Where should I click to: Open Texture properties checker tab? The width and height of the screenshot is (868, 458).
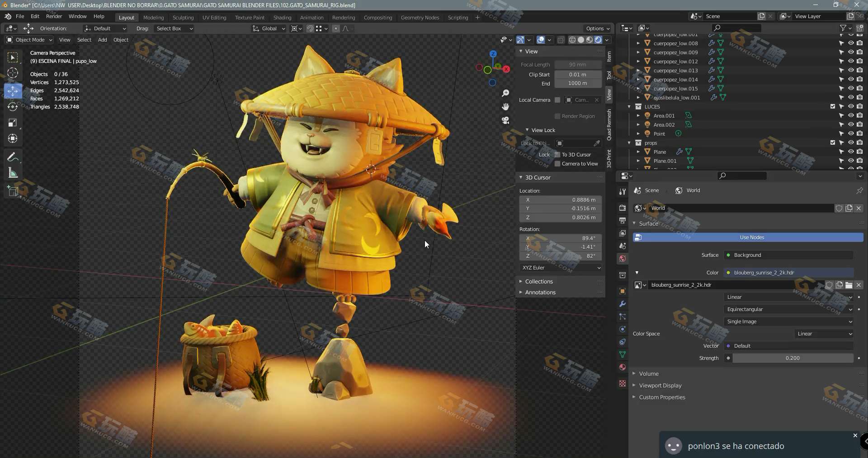tap(623, 383)
